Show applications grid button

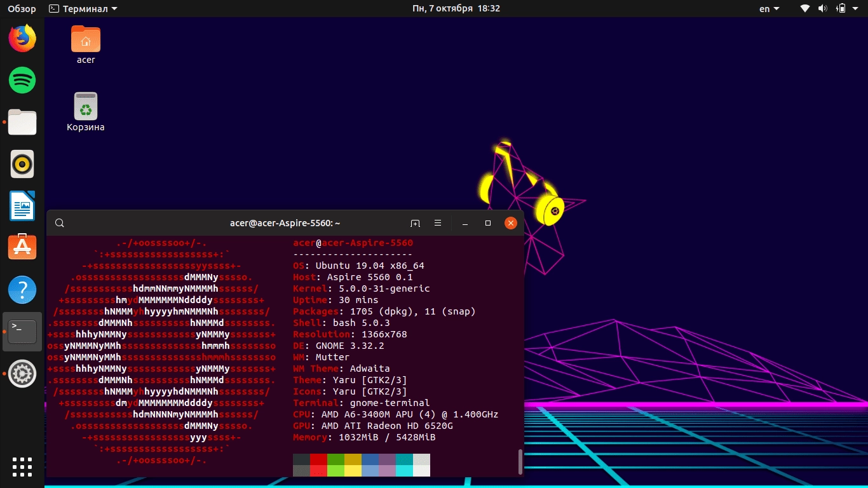coord(22,467)
